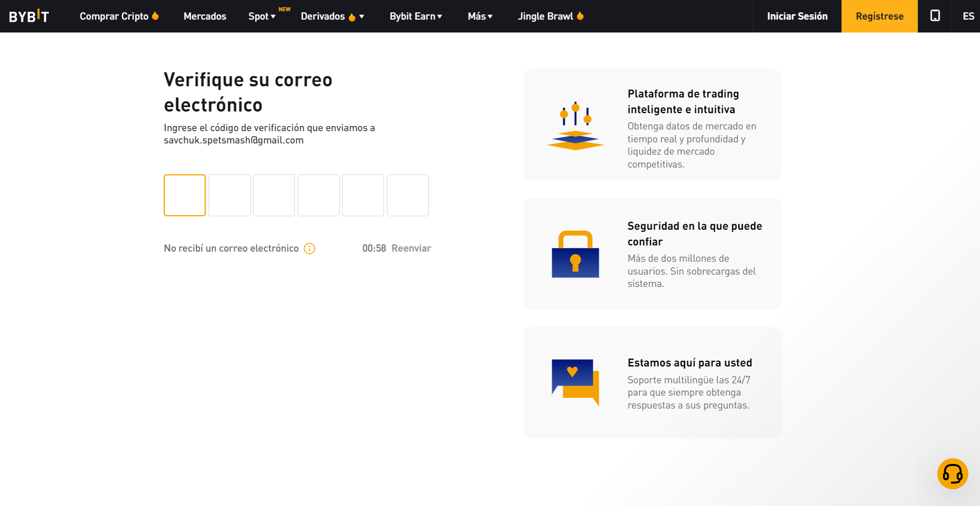Click the trading platform sliders icon
Screen dimensions: 980x506
(575, 126)
